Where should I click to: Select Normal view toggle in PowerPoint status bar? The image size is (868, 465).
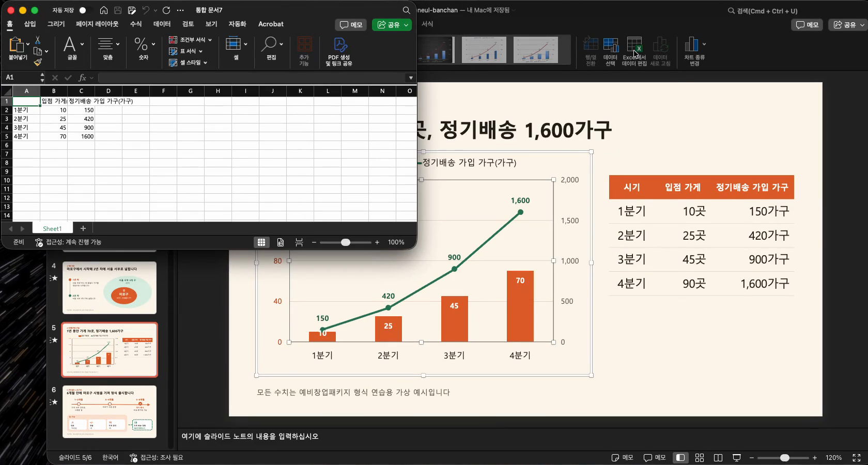tap(680, 458)
